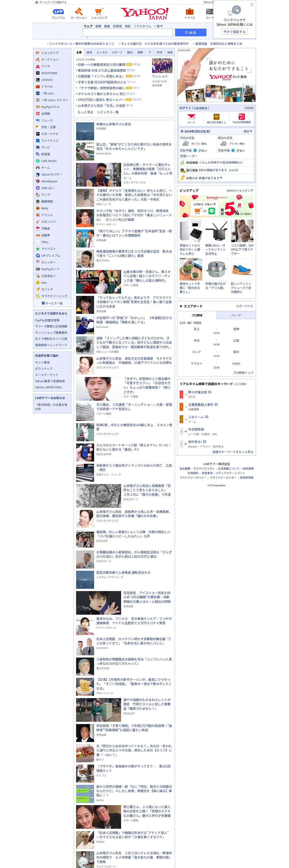Open 天気・災害 in left sidebar
289x868 pixels.
coord(48,127)
